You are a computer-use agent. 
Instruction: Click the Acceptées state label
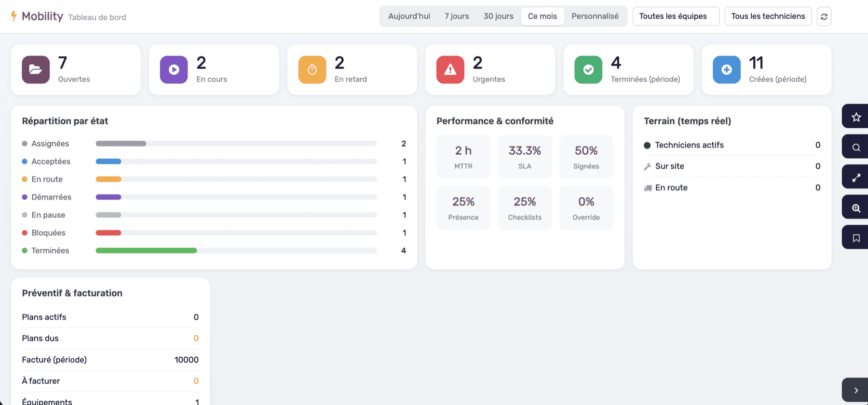[51, 162]
